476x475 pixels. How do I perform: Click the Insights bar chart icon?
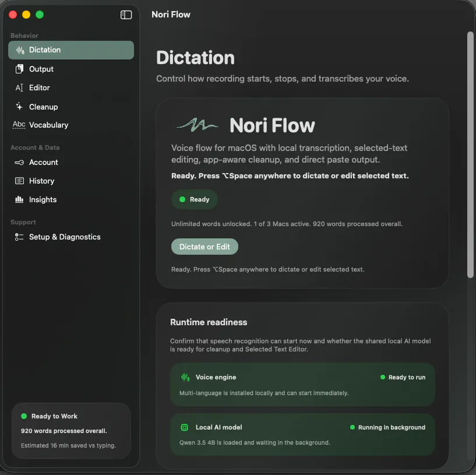[19, 199]
